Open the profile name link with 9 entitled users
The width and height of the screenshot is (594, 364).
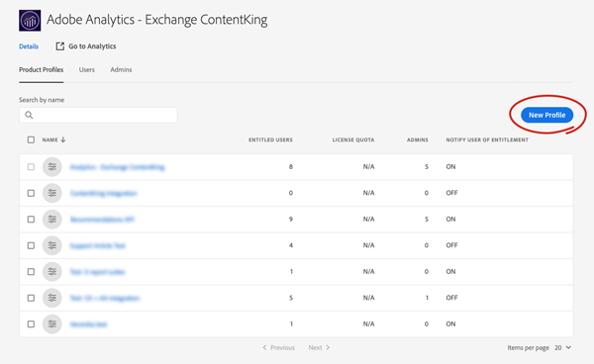[102, 219]
